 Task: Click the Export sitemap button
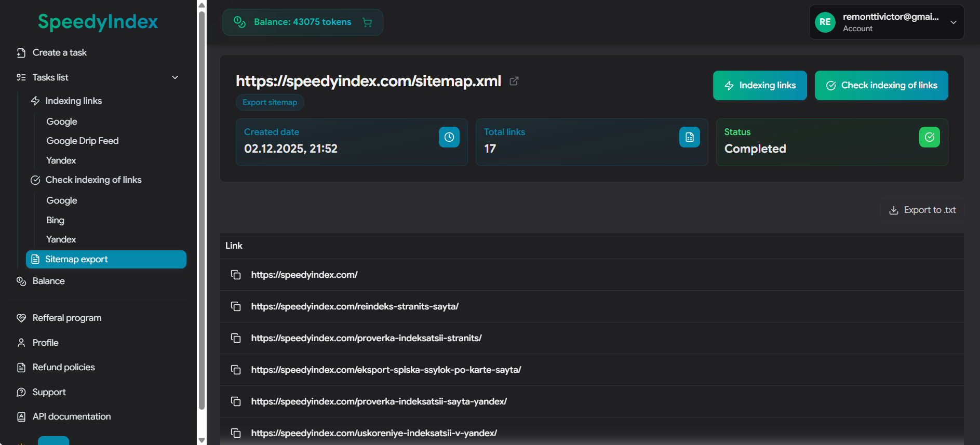(x=270, y=102)
